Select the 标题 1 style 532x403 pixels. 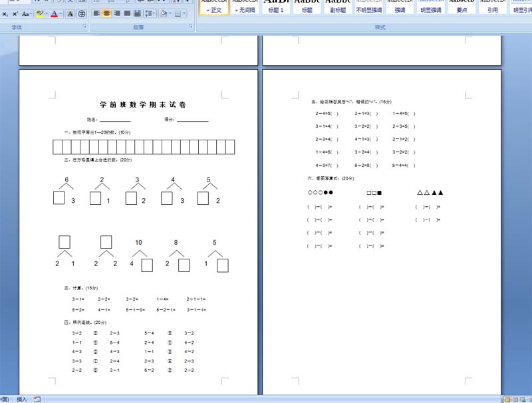pyautogui.click(x=276, y=7)
